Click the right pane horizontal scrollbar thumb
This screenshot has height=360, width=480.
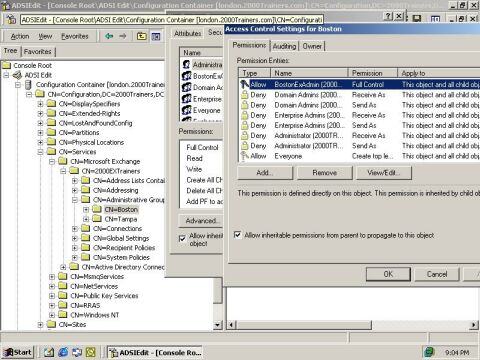[x=305, y=324]
